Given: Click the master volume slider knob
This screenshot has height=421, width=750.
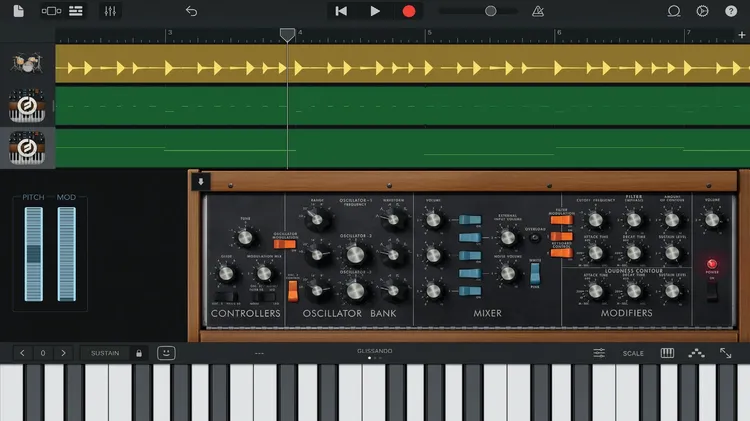Looking at the screenshot, I should coord(490,11).
